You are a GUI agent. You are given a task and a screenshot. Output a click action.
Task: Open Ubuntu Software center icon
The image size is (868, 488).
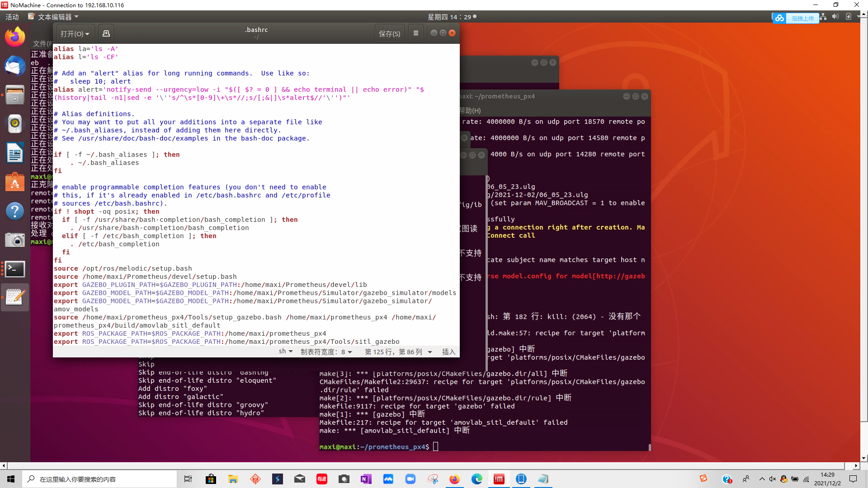[15, 183]
